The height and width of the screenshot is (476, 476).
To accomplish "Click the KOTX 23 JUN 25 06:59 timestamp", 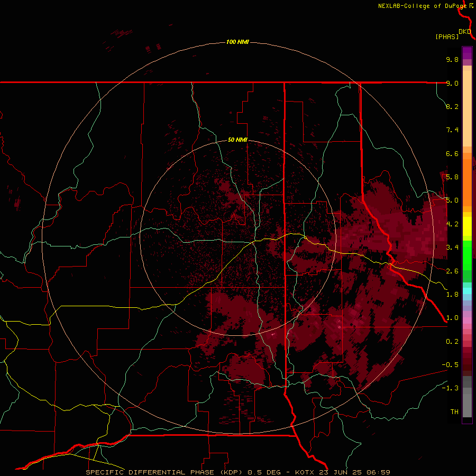I will pos(342,472).
